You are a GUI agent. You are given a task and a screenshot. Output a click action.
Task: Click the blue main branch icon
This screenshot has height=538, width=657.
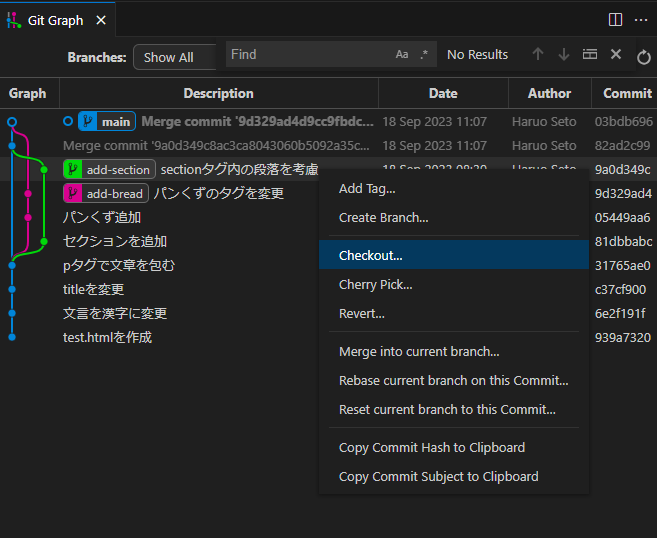[x=88, y=122]
